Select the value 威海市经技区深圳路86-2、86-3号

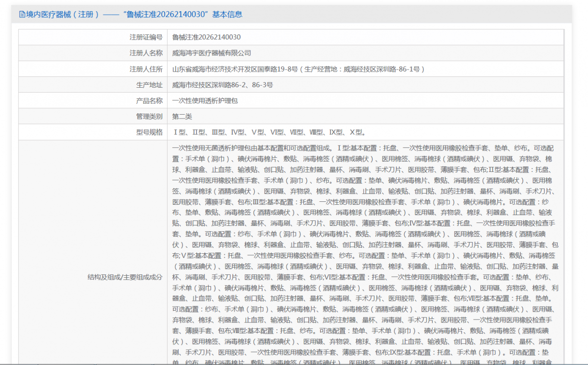[x=222, y=85]
